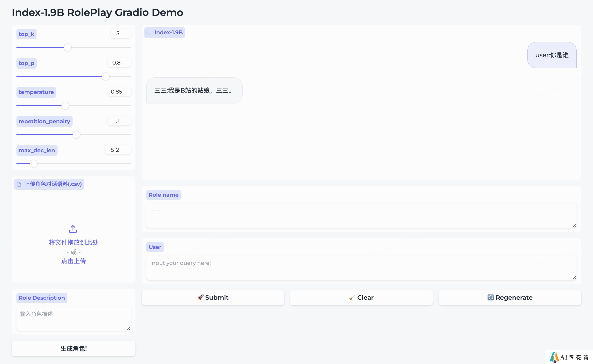593x364 pixels.
Task: Click the user:你是谁 chat message
Action: tap(552, 55)
